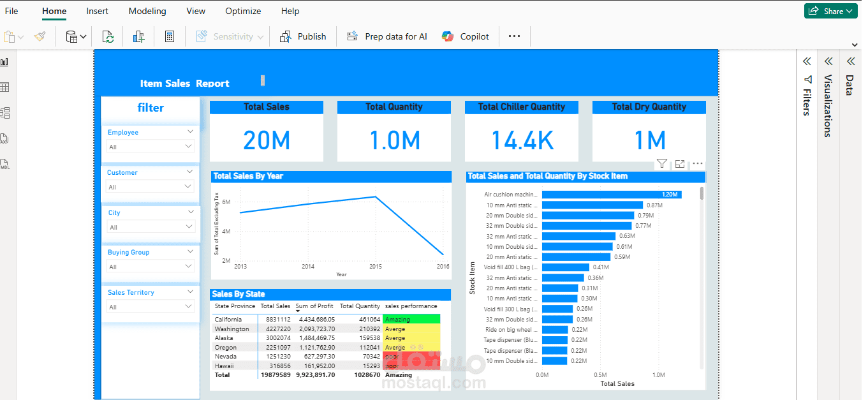Switch to Report view icon
The height and width of the screenshot is (400, 868).
4,62
